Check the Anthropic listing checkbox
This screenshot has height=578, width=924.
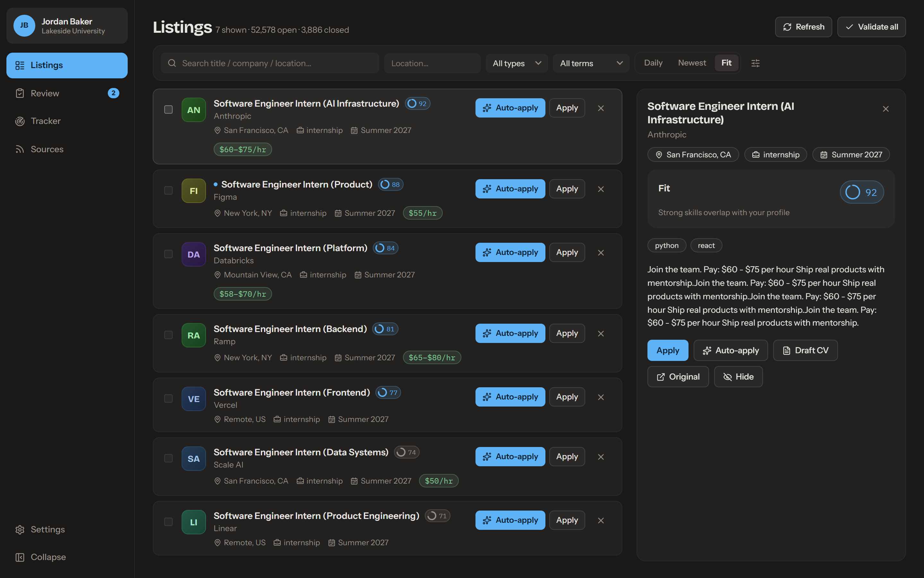pyautogui.click(x=168, y=110)
